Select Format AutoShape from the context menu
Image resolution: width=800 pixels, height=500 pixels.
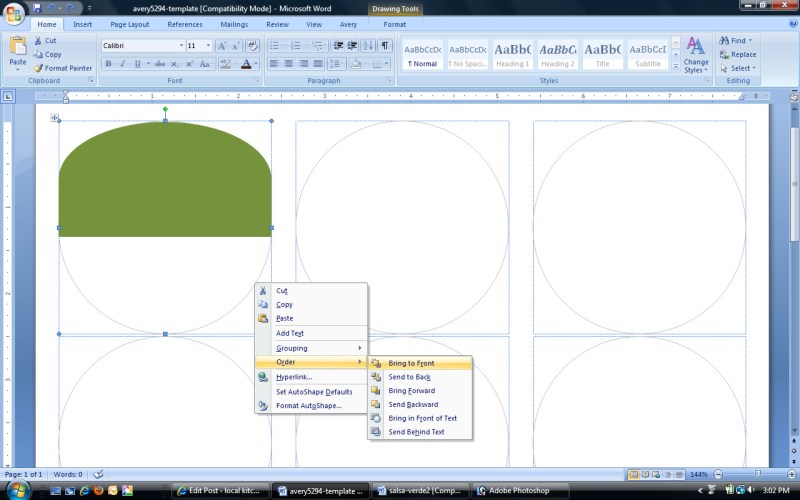(309, 406)
